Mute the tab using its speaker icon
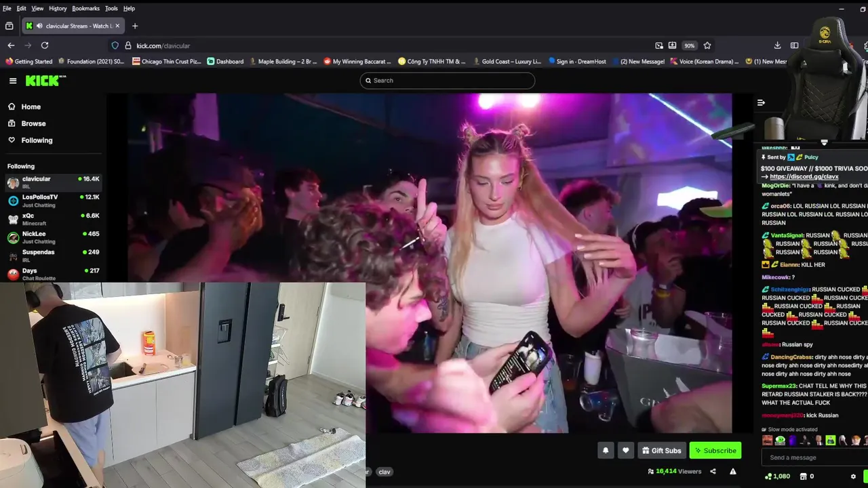The image size is (868, 488). tap(39, 26)
